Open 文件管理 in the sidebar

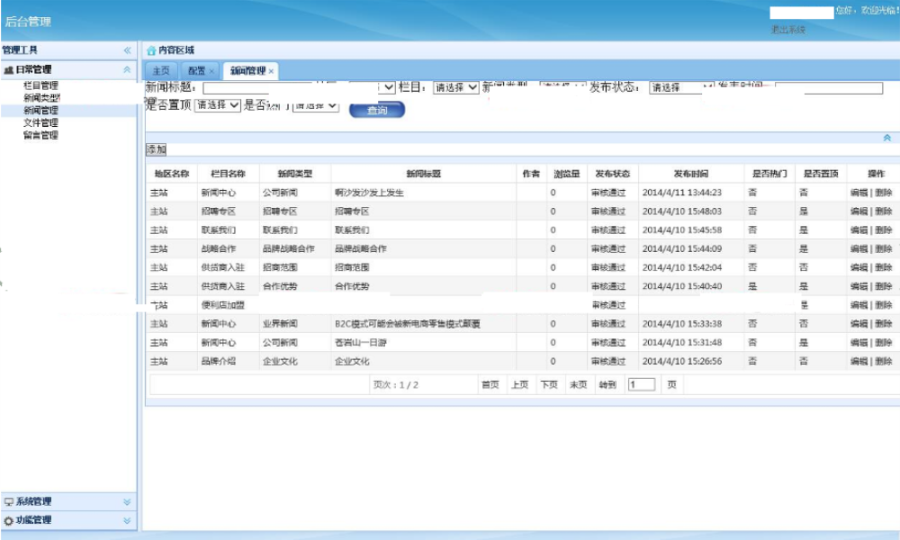pos(41,123)
